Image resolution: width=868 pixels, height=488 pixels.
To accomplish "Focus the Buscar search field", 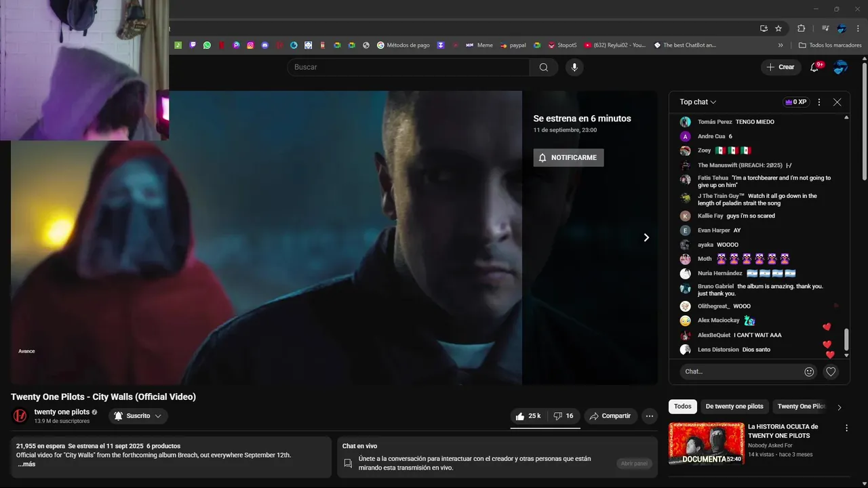I will (x=408, y=67).
